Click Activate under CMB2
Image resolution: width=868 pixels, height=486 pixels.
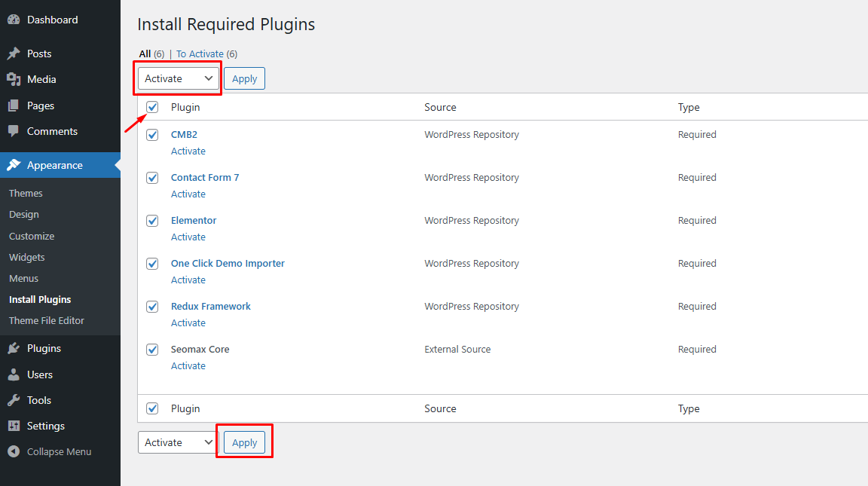click(x=188, y=151)
